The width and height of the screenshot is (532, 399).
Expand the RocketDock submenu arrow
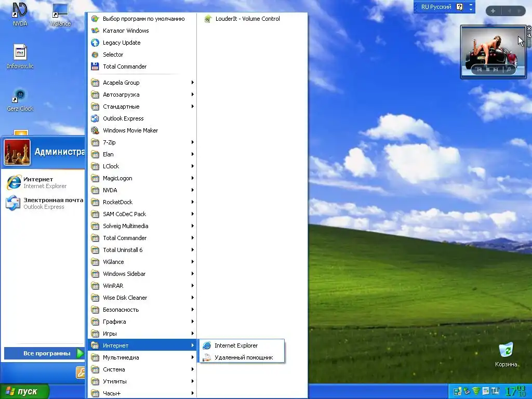(192, 202)
